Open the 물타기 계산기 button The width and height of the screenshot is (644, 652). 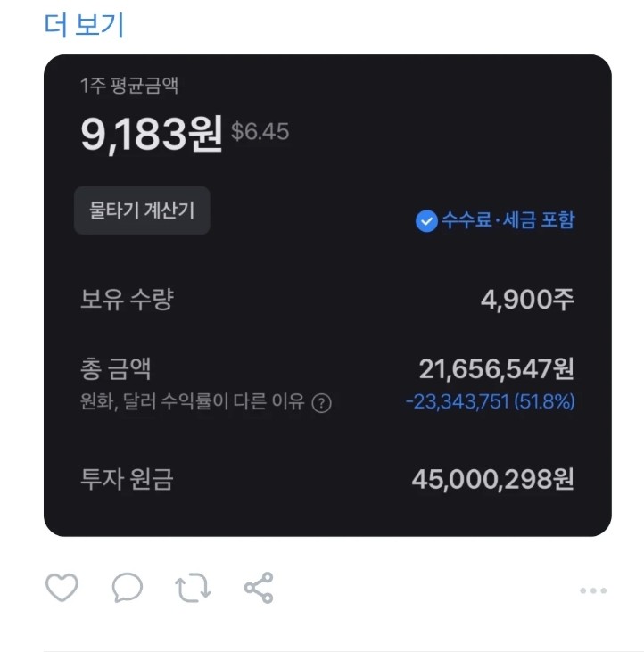tap(142, 210)
